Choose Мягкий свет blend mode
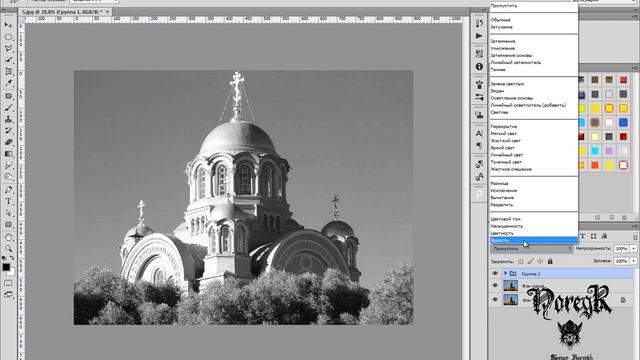640x360 pixels. [534, 133]
